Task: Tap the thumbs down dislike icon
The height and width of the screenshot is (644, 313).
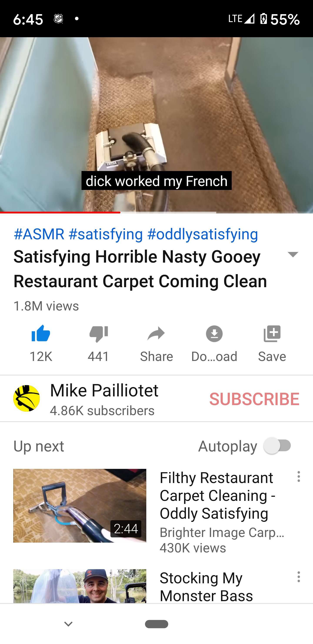Action: pyautogui.click(x=99, y=334)
